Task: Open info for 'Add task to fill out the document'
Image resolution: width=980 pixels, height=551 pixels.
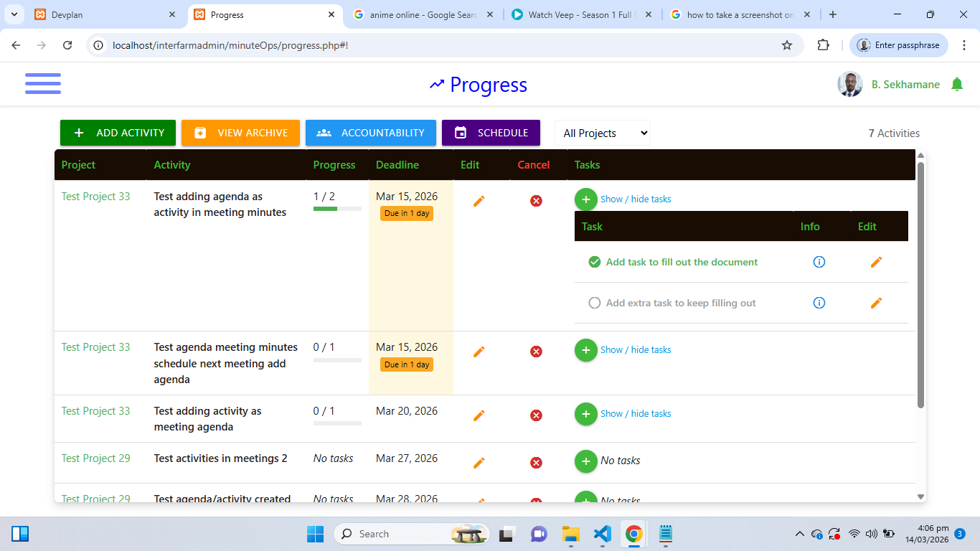Action: (819, 262)
